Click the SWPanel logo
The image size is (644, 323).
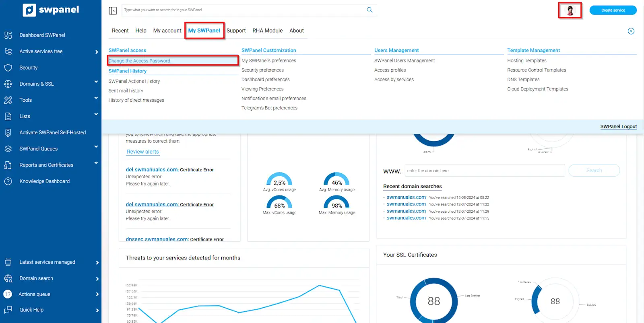pyautogui.click(x=51, y=10)
